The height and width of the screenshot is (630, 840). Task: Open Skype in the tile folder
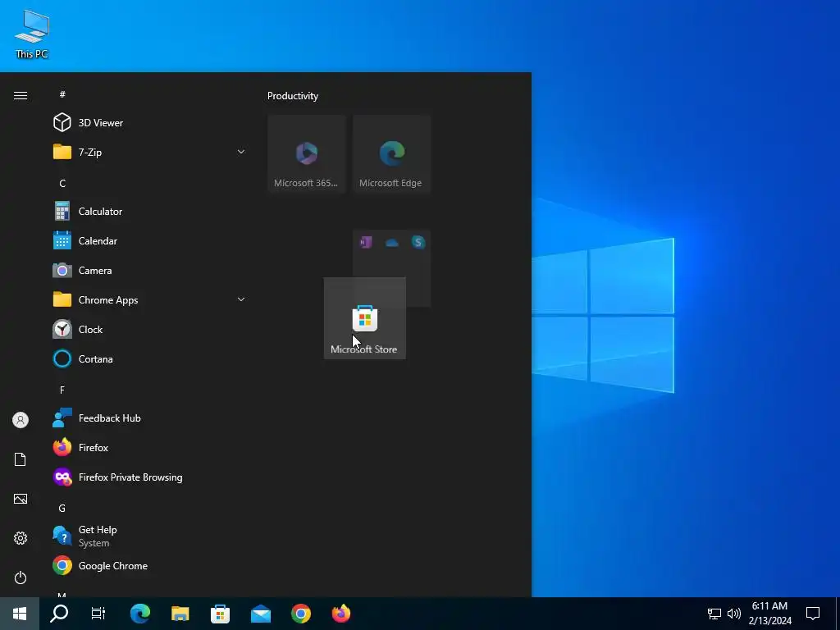418,242
